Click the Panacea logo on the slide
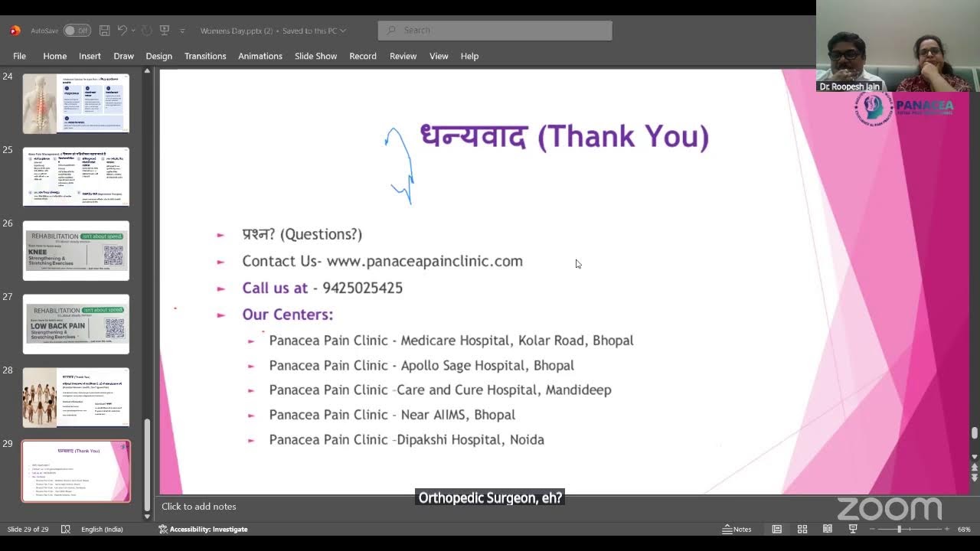The image size is (980, 551). point(903,108)
